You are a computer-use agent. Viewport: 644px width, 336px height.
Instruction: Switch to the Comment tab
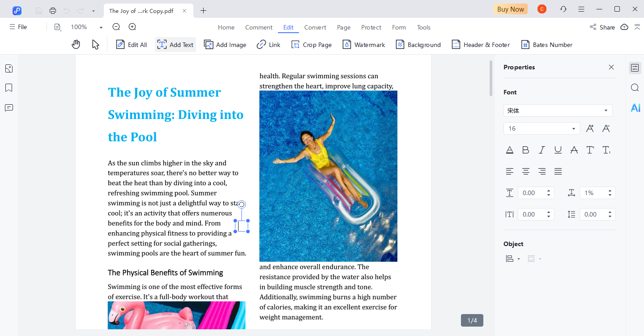point(258,27)
